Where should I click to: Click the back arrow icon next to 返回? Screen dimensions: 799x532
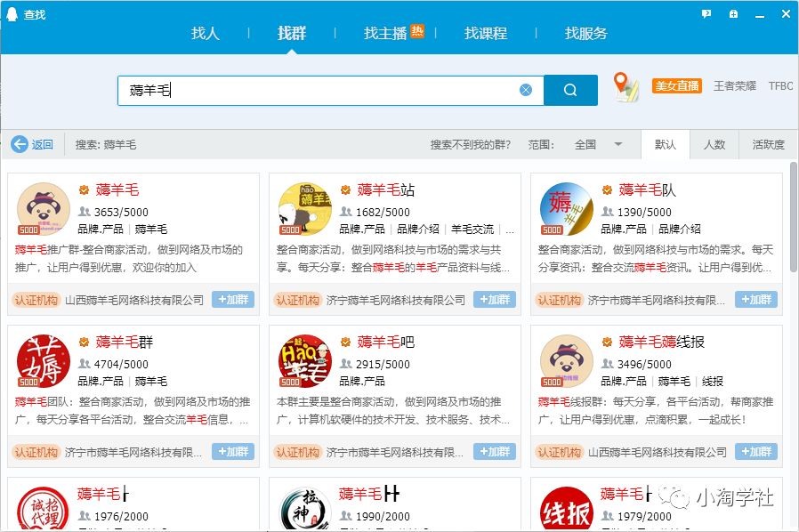[20, 144]
